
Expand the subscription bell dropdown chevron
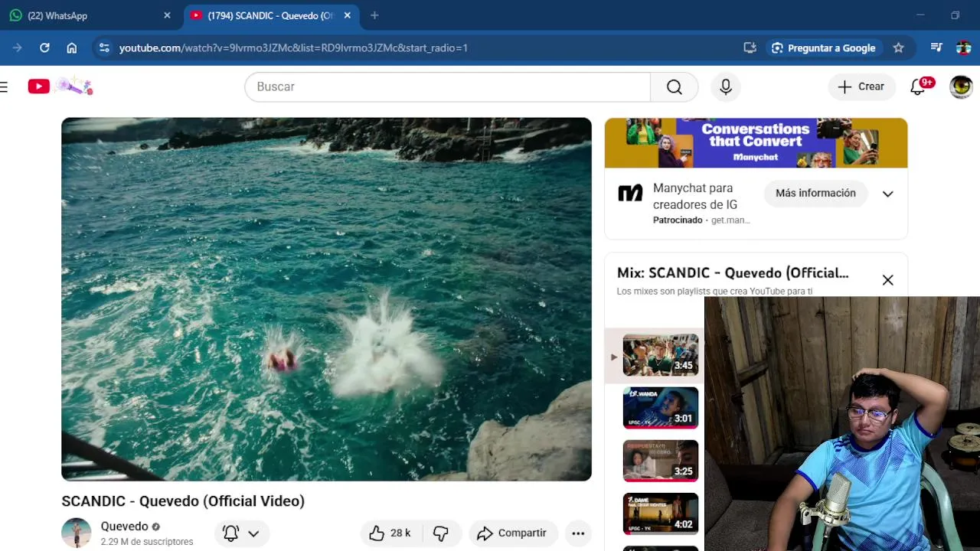pos(253,533)
